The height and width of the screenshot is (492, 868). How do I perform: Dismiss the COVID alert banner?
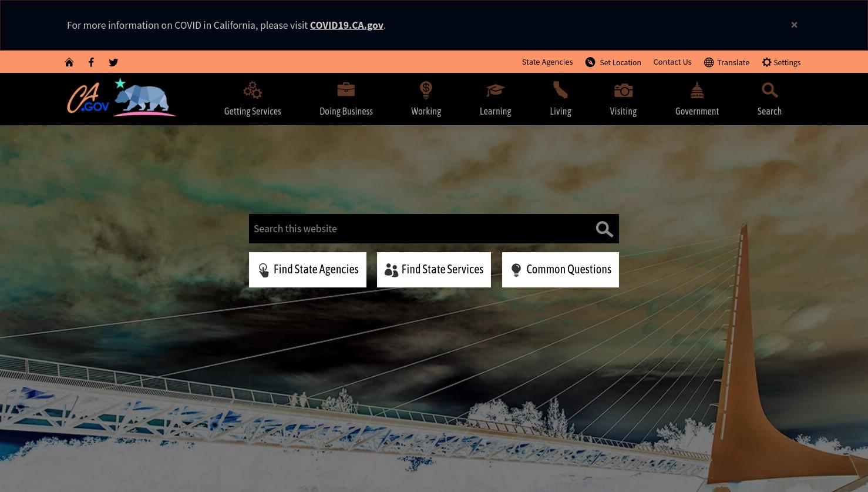click(x=794, y=25)
